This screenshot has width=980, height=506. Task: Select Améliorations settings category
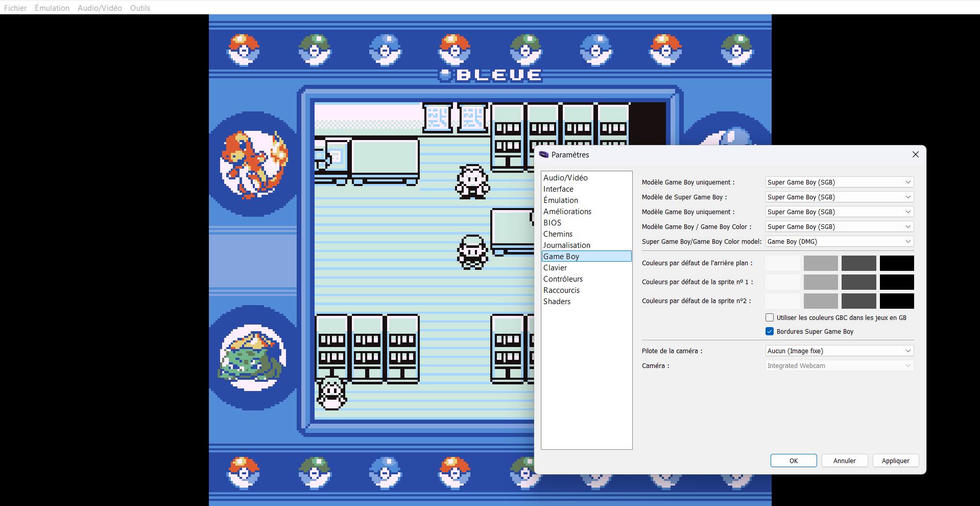pyautogui.click(x=586, y=211)
